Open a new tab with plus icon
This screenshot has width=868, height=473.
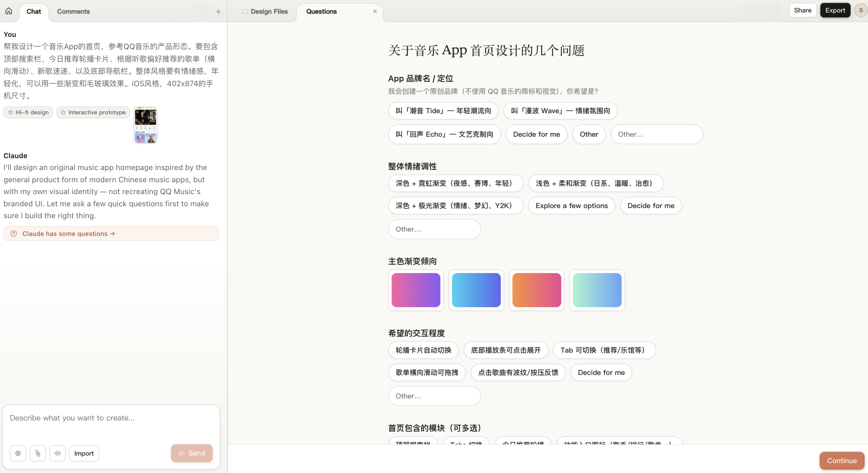[x=218, y=12]
